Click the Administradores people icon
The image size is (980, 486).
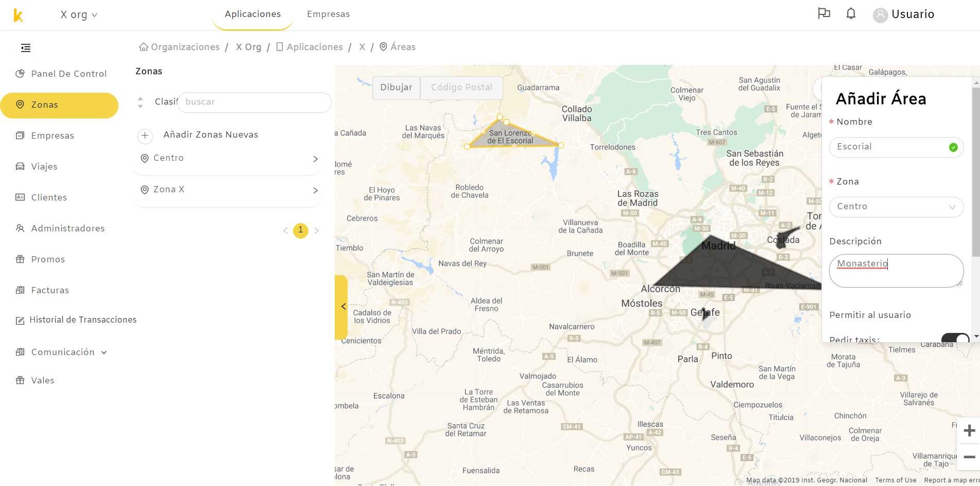[20, 228]
